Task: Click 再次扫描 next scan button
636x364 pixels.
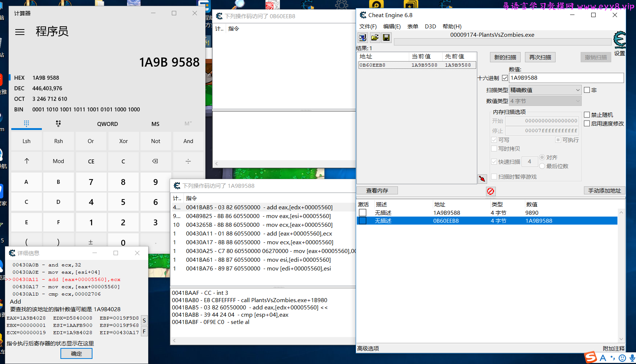Action: coord(540,57)
